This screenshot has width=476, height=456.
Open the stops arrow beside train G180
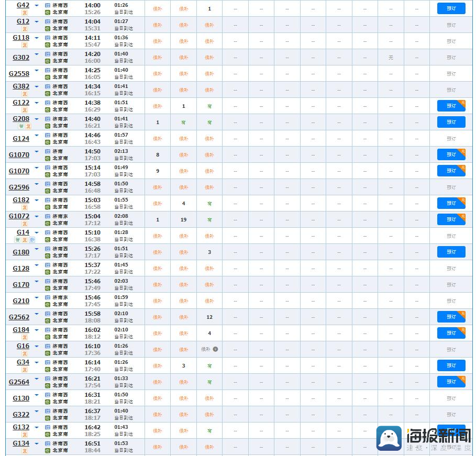click(37, 249)
